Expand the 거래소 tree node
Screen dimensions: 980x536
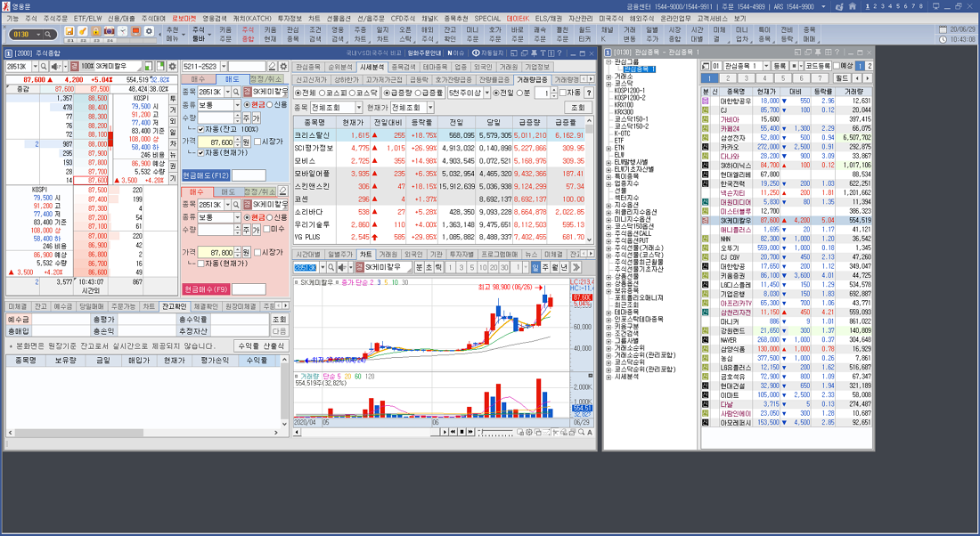click(x=608, y=77)
